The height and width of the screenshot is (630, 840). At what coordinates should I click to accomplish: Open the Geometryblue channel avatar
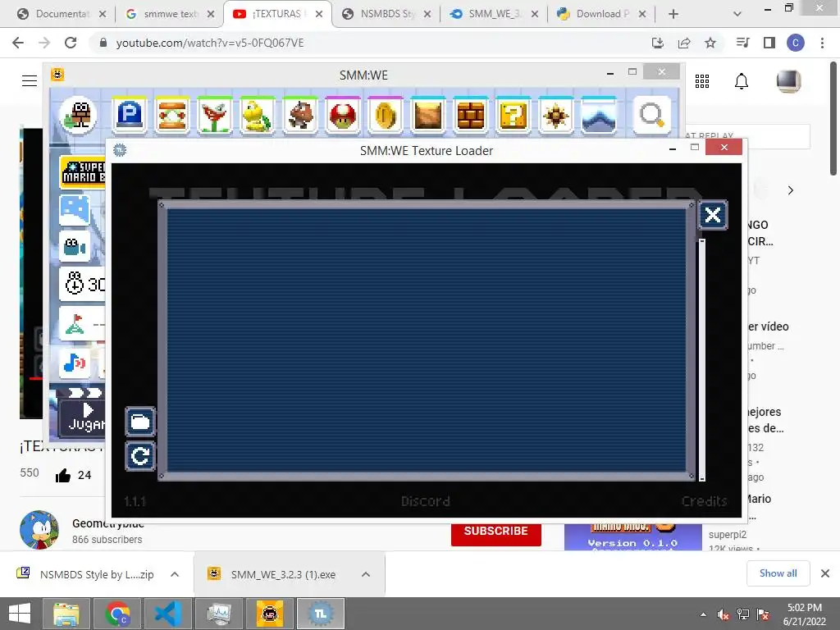click(39, 530)
